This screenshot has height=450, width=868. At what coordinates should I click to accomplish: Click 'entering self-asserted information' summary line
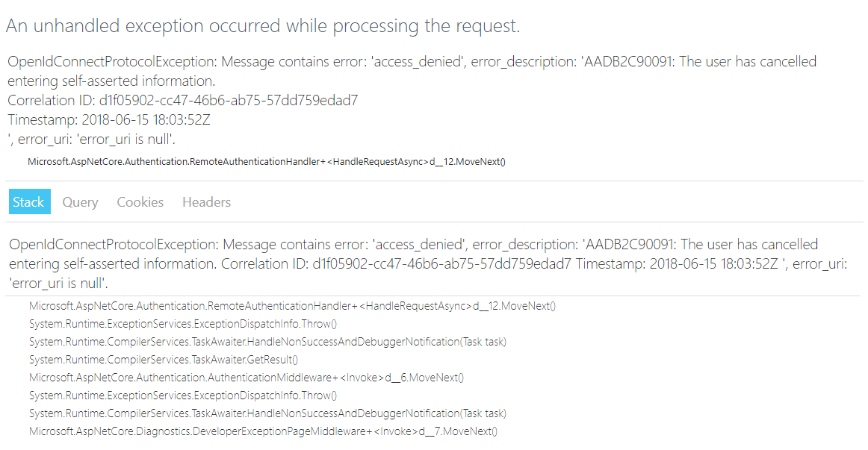pyautogui.click(x=111, y=81)
